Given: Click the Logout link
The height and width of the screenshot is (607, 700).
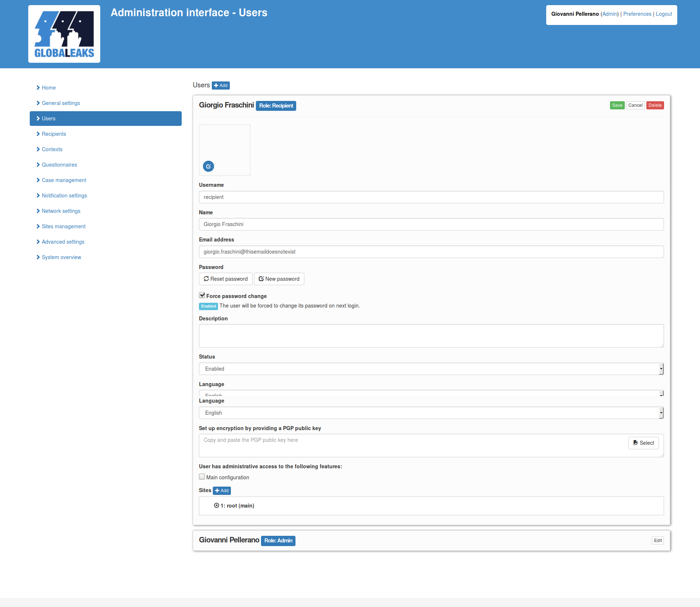Looking at the screenshot, I should (x=664, y=14).
